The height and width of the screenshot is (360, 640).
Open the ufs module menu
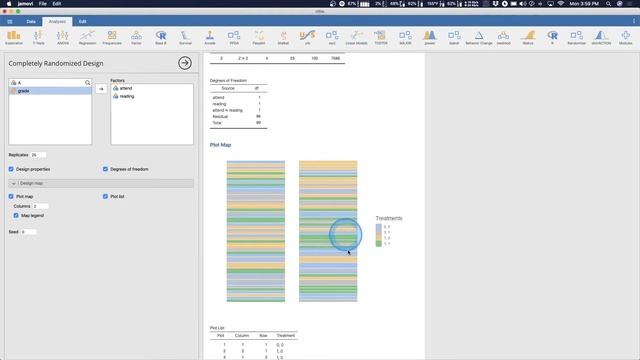(x=307, y=38)
